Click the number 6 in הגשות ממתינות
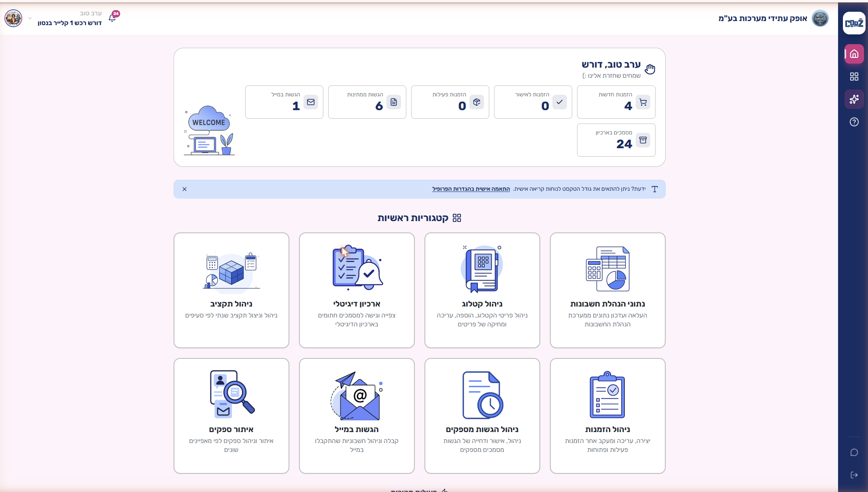868x492 pixels. click(x=379, y=106)
